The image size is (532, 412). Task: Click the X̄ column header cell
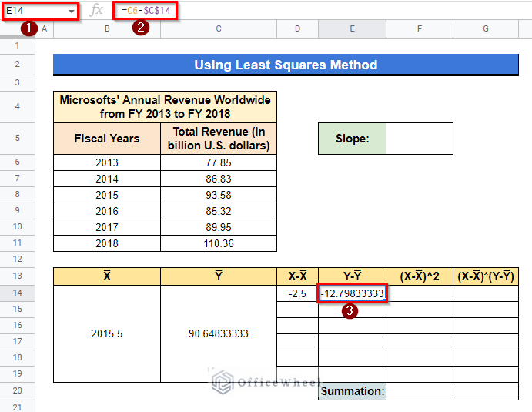[107, 276]
